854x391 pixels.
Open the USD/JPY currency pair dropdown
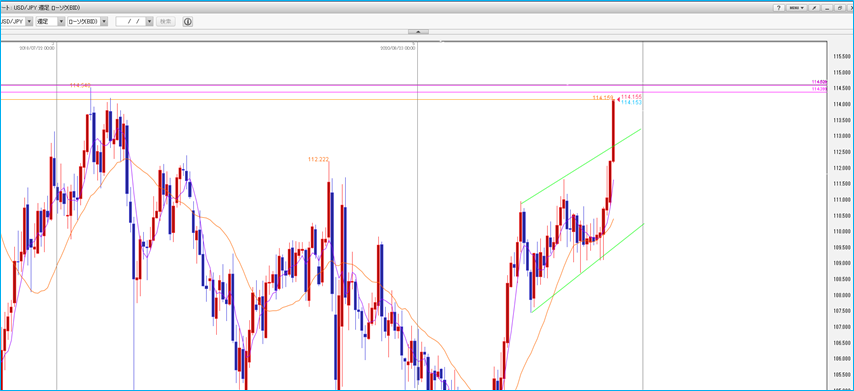coord(16,22)
